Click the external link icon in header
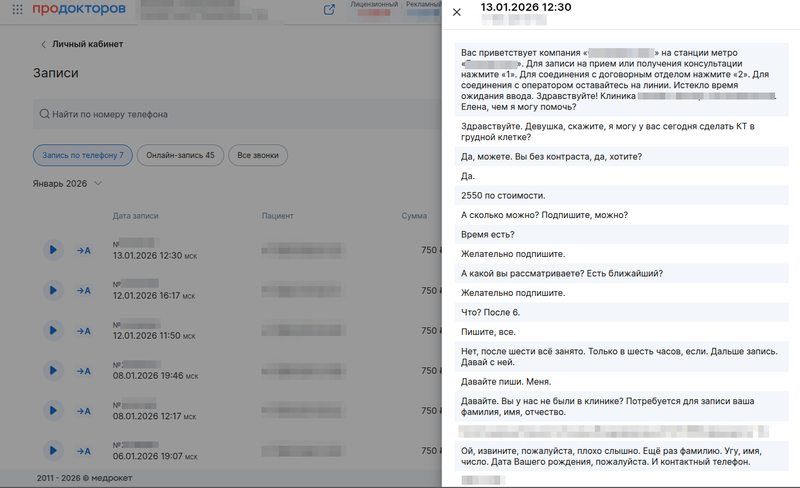 329,10
